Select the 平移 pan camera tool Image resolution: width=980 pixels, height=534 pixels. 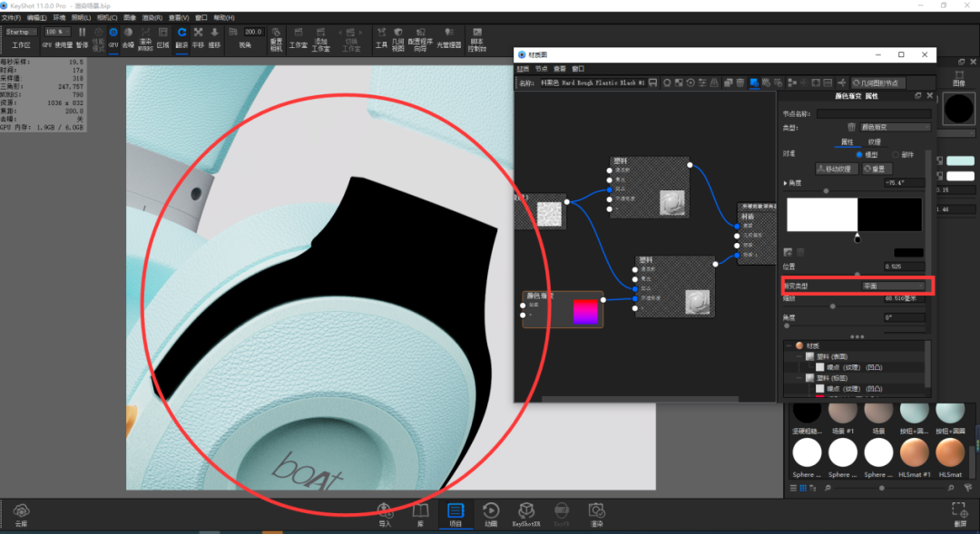click(x=198, y=38)
